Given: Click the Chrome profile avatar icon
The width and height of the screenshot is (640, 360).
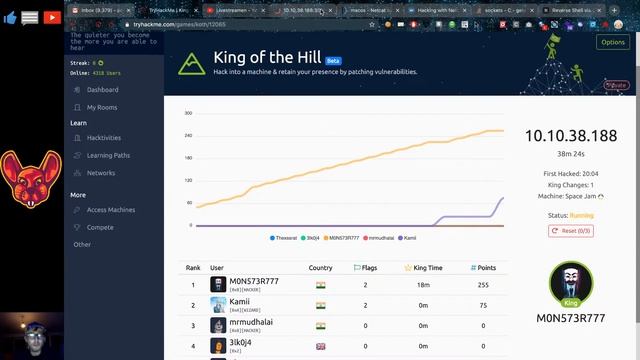Looking at the screenshot, I should click(x=618, y=24).
